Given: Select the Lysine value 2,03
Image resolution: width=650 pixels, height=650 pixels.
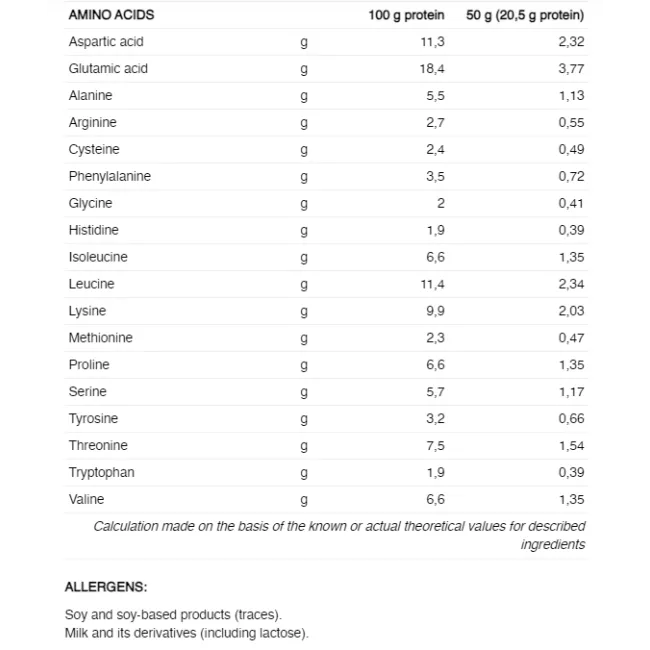Looking at the screenshot, I should point(571,312).
